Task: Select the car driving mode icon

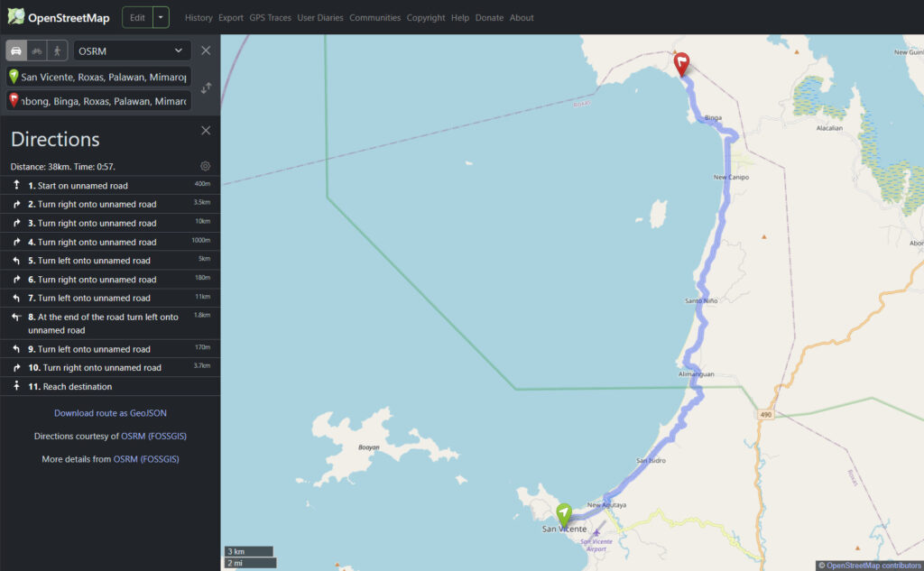Action: pos(16,51)
